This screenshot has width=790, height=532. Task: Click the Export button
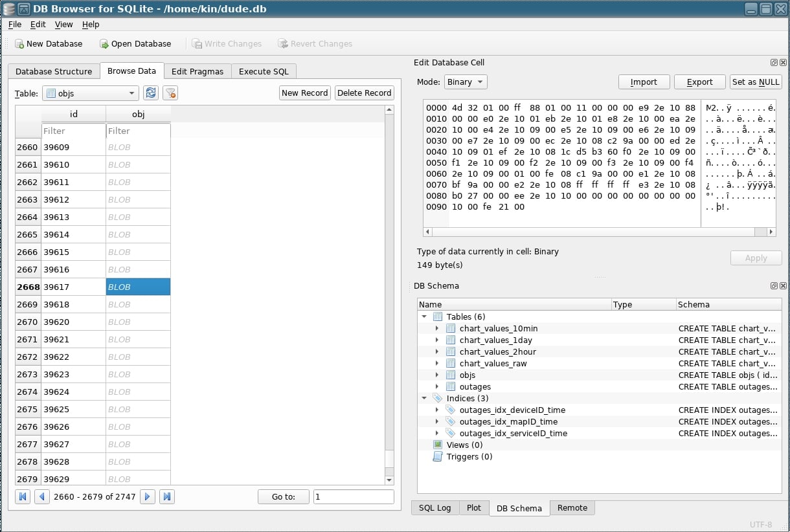pos(699,82)
